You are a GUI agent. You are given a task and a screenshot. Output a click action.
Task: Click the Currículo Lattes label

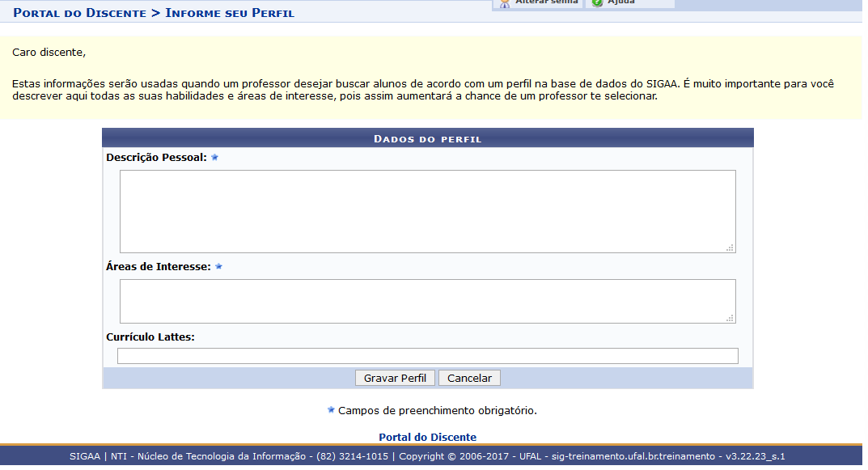(150, 337)
